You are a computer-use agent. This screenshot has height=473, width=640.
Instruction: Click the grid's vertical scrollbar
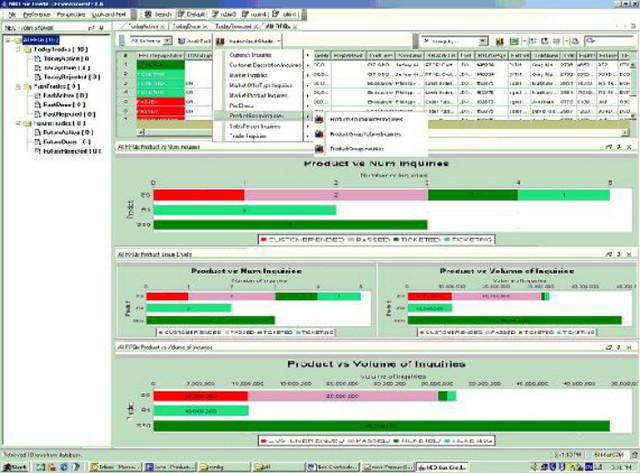click(x=633, y=90)
